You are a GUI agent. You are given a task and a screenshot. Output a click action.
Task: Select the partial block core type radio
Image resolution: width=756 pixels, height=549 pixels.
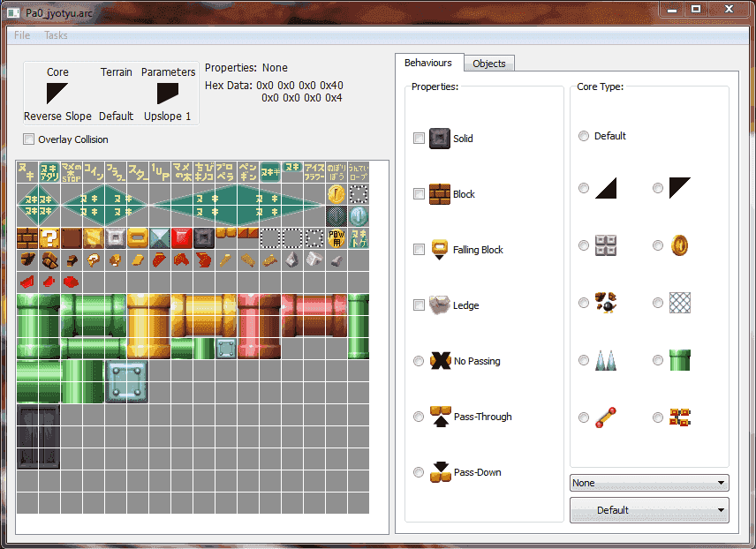click(584, 245)
